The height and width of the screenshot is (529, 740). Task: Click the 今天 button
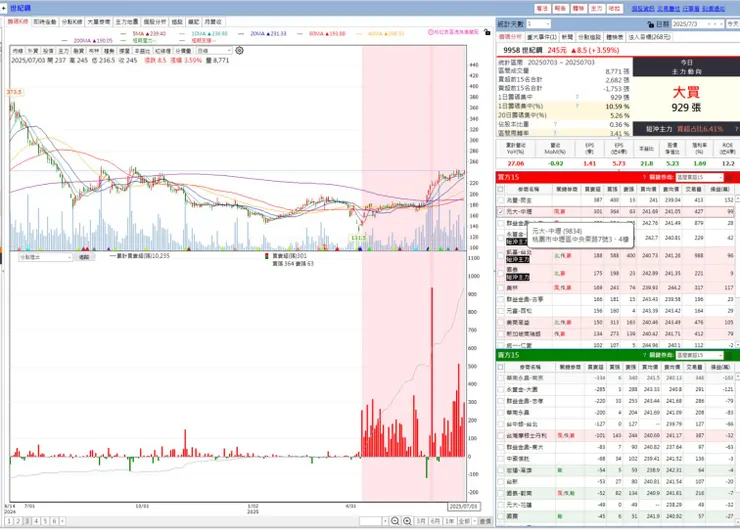[x=733, y=24]
